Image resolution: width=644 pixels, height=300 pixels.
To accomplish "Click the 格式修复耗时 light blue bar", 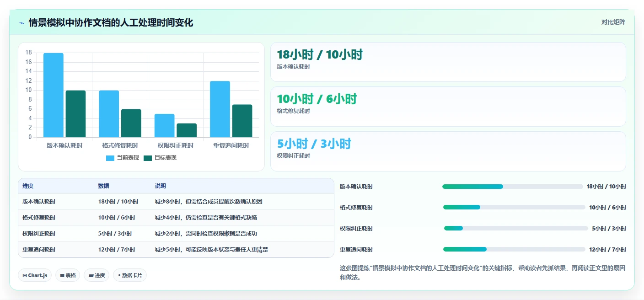I will pyautogui.click(x=109, y=114).
